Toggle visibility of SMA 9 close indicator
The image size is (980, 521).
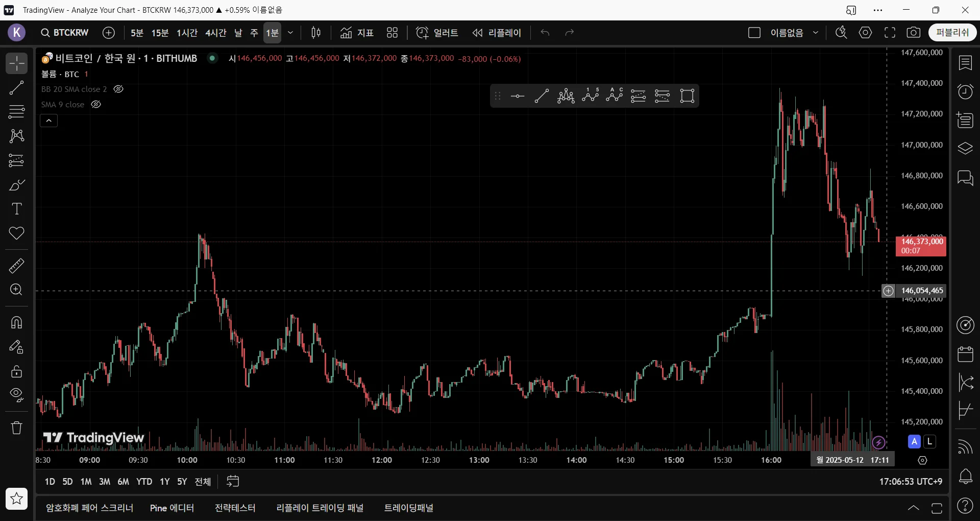pyautogui.click(x=96, y=104)
